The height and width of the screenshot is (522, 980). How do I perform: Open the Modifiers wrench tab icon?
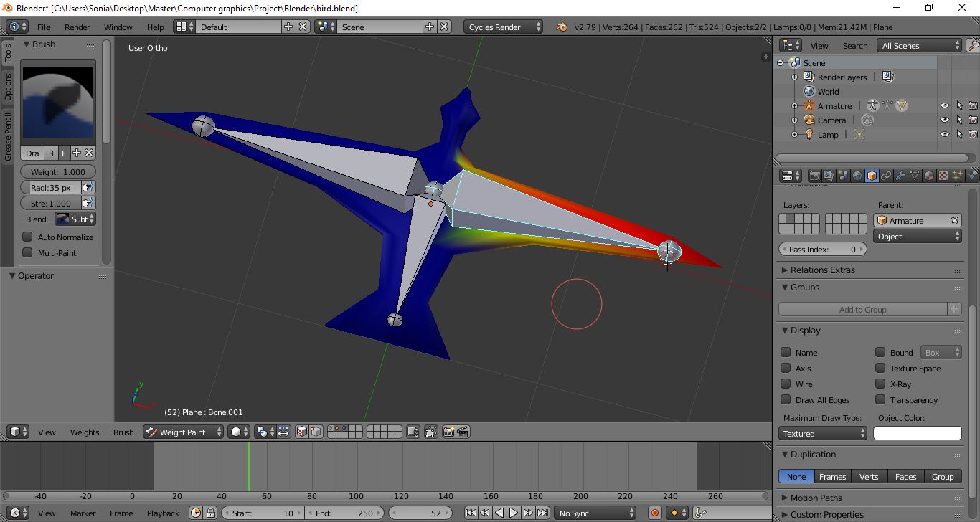(900, 176)
